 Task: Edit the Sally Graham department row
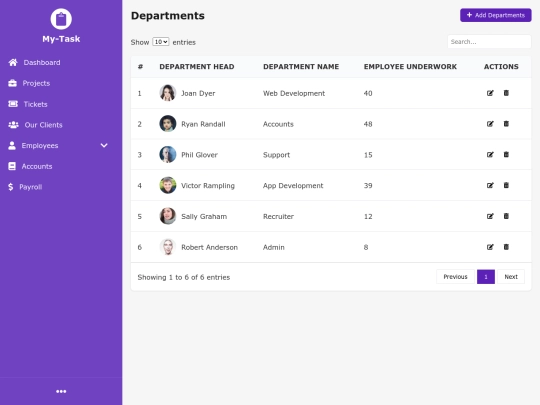coord(490,216)
